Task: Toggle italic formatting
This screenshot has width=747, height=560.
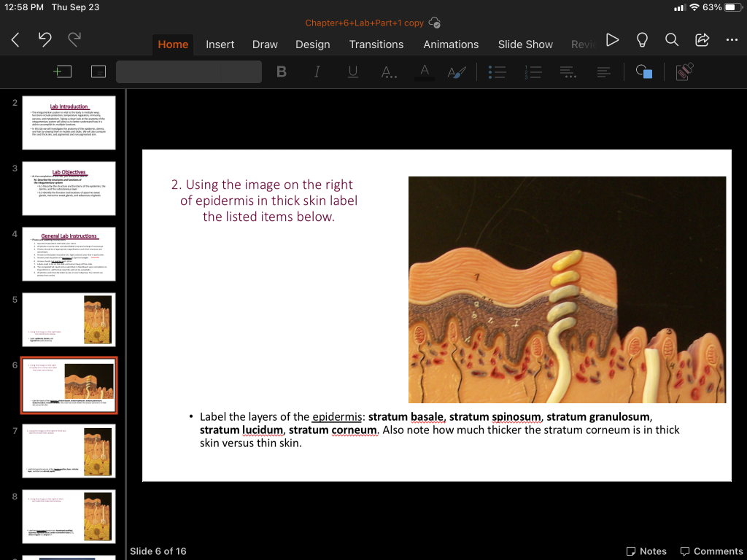Action: 317,71
